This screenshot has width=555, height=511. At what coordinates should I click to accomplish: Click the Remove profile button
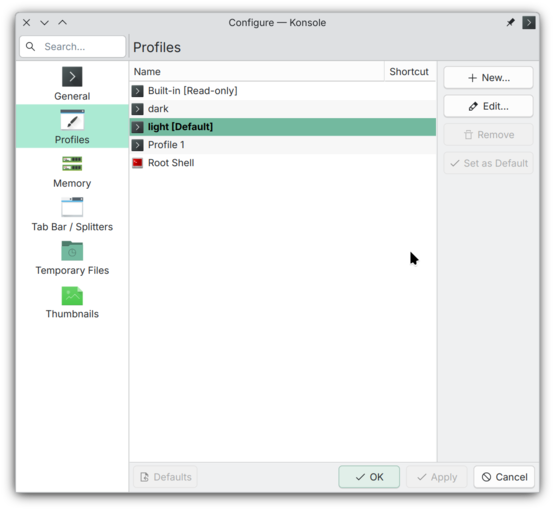tap(488, 135)
